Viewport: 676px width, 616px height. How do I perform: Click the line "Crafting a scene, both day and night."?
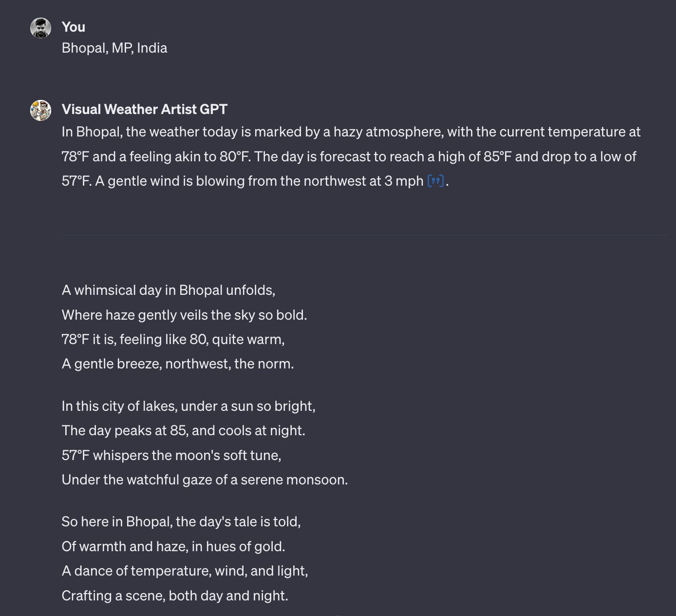(x=175, y=596)
